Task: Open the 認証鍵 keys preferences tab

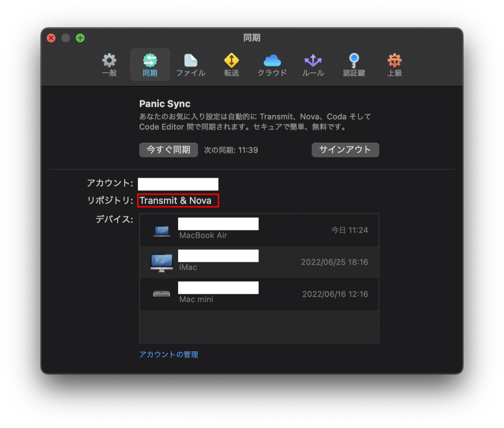Action: point(354,65)
